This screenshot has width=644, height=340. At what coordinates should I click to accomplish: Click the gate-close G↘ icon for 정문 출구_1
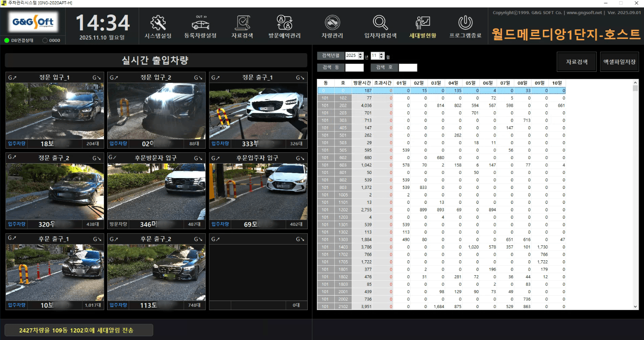(x=300, y=78)
